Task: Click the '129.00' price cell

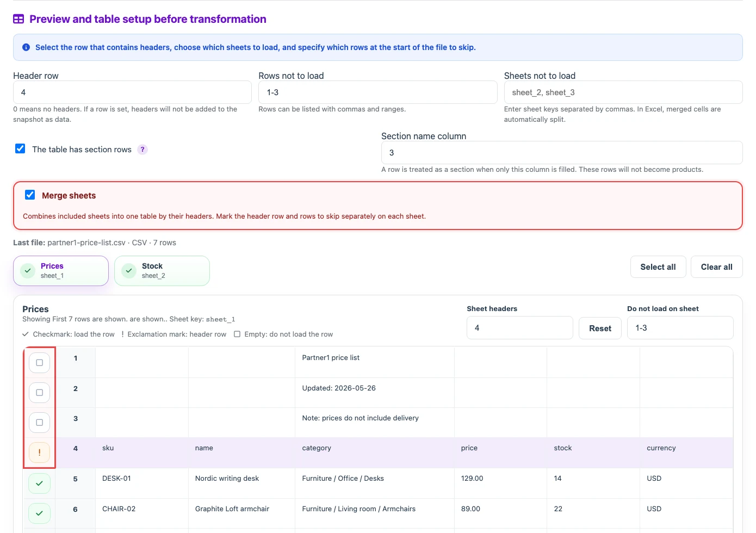Action: tap(500, 483)
